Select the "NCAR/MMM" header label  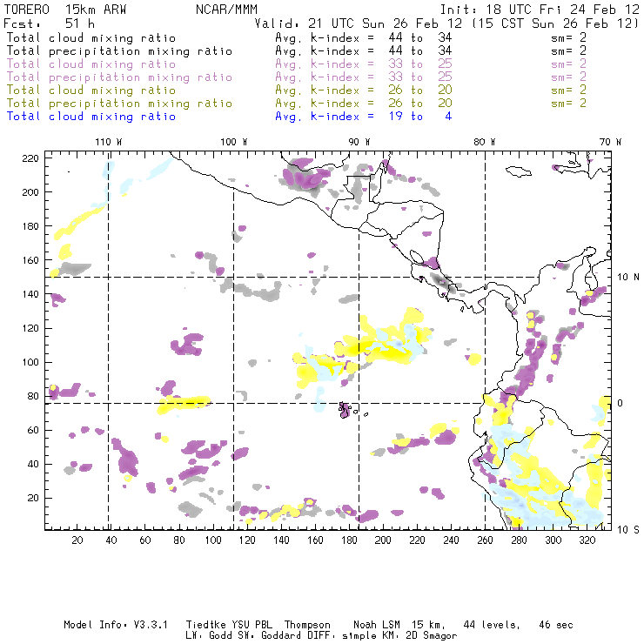pos(226,10)
